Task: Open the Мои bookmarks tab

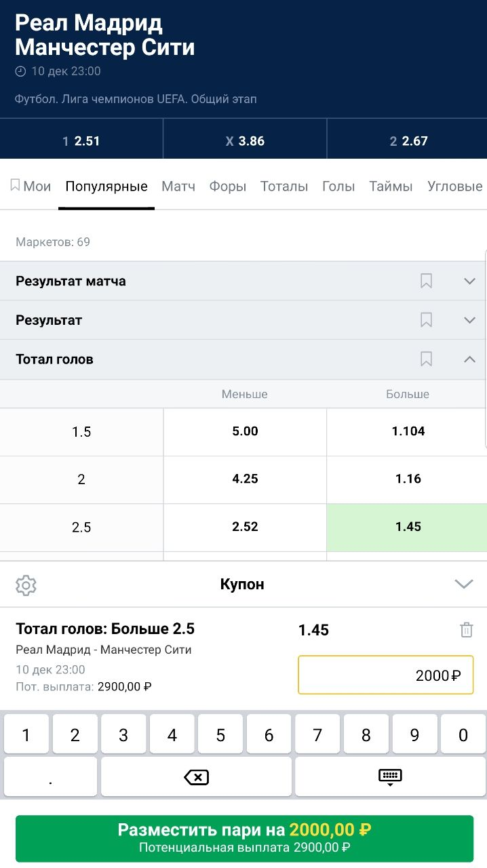Action: pos(31,186)
